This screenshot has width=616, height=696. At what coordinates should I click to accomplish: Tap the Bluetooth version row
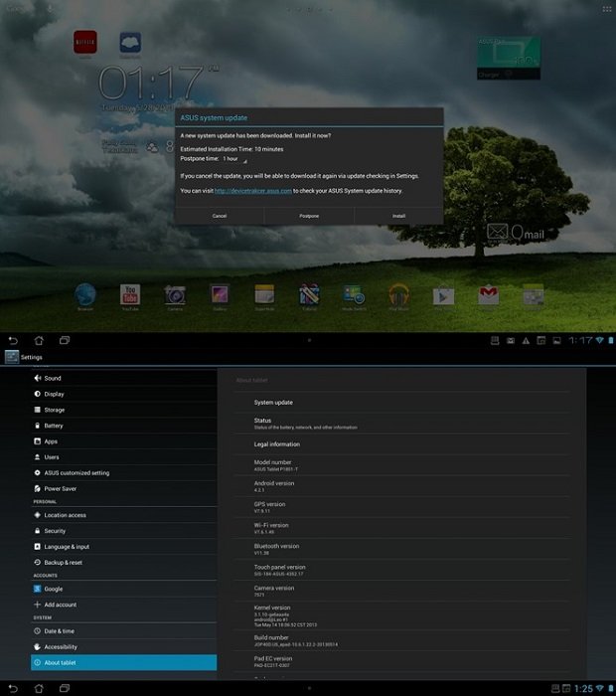pyautogui.click(x=401, y=549)
